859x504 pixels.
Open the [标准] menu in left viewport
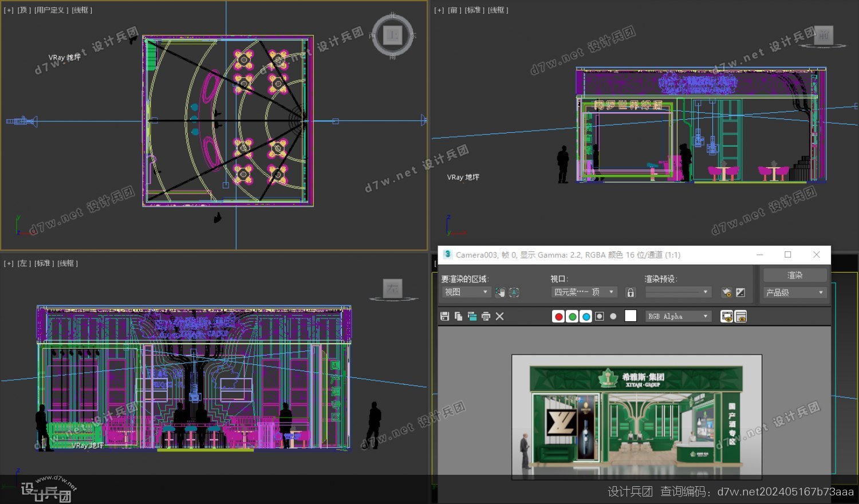pos(44,263)
